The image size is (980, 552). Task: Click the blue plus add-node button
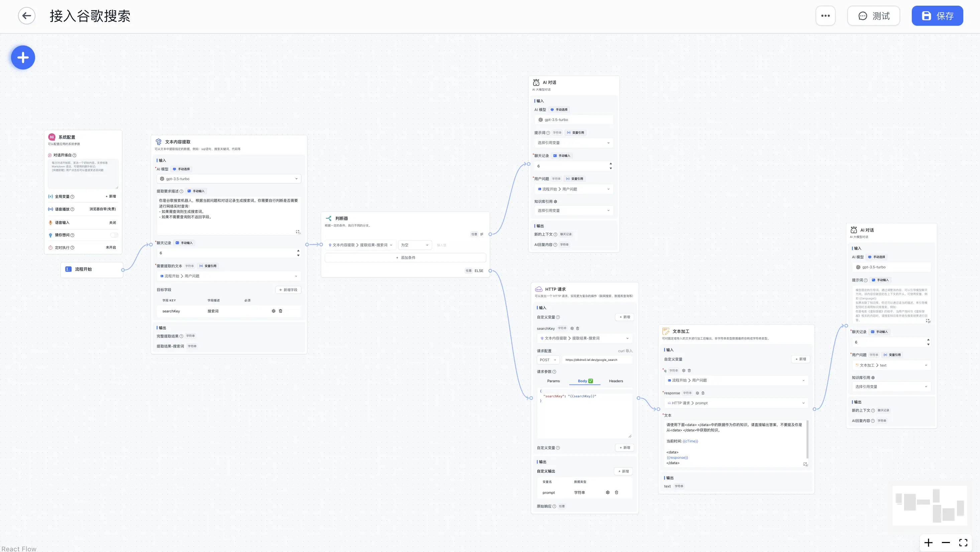pos(23,57)
